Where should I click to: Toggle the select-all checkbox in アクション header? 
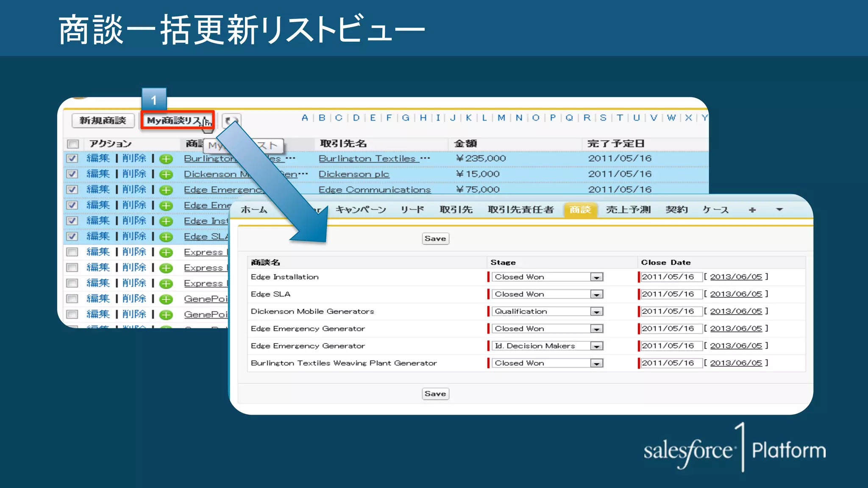73,144
